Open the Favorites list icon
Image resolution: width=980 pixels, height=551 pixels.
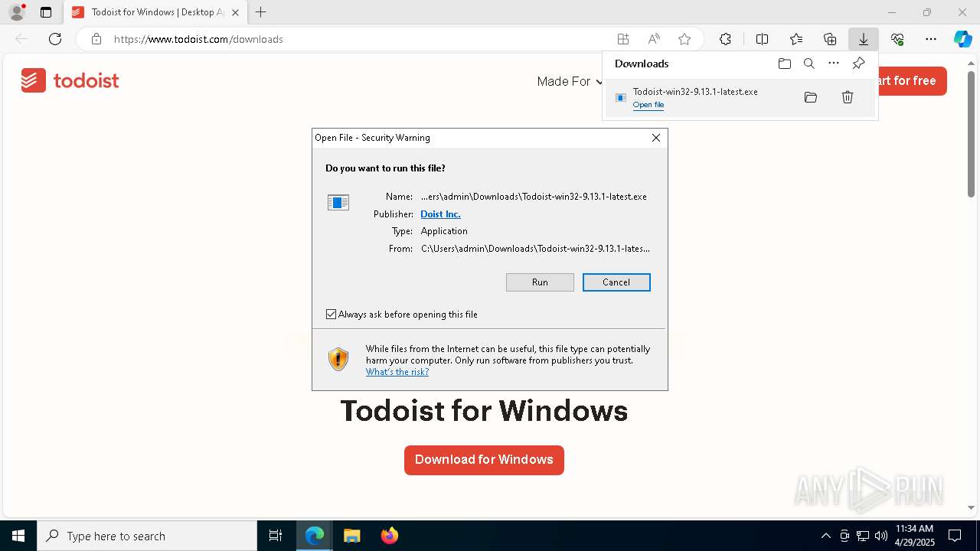click(x=796, y=39)
